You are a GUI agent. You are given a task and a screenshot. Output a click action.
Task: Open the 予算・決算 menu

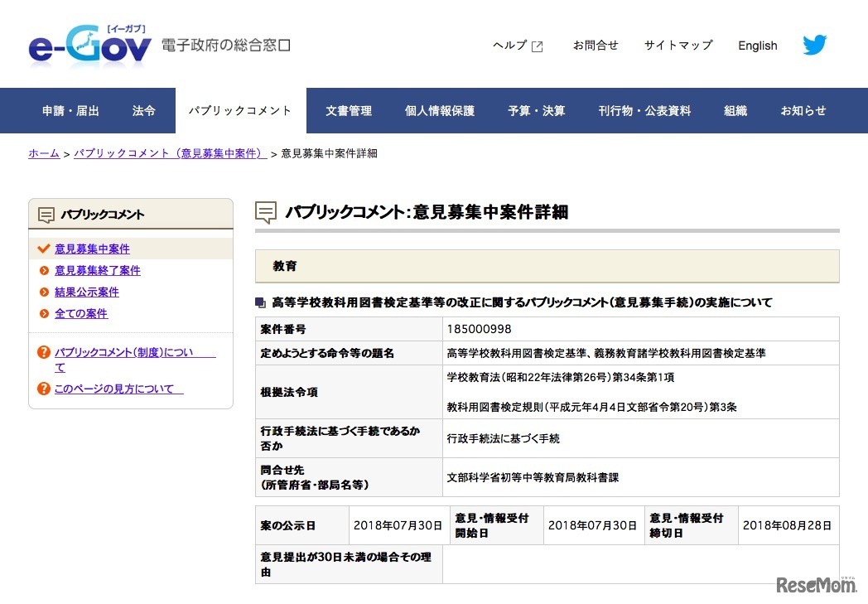[537, 111]
